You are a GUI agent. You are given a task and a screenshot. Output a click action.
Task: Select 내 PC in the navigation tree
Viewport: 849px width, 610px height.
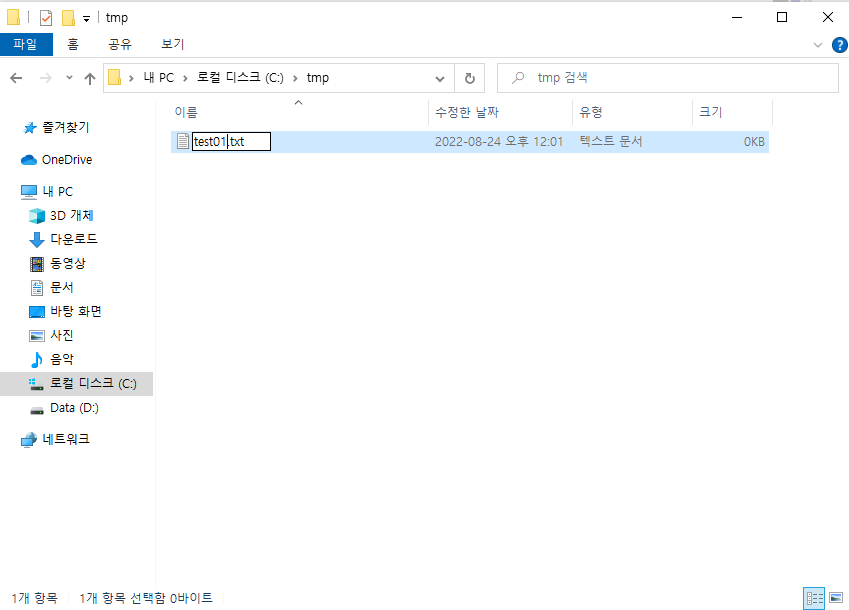point(57,192)
